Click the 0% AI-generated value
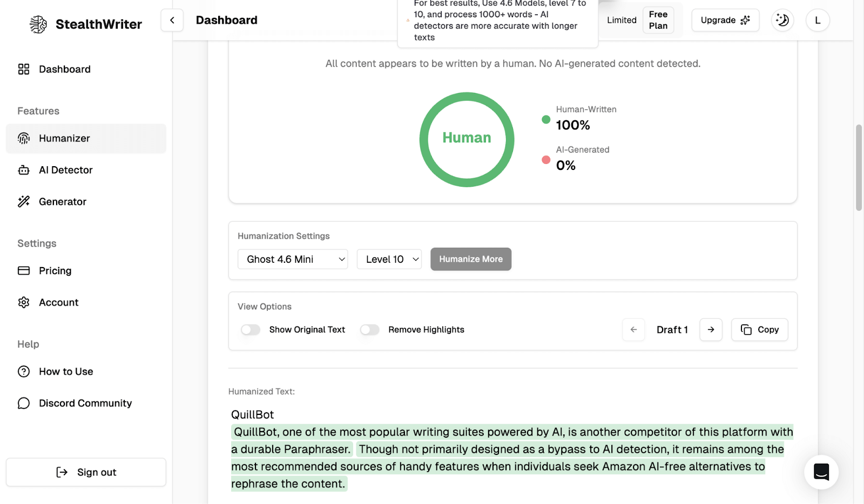This screenshot has width=864, height=504. coord(566,166)
